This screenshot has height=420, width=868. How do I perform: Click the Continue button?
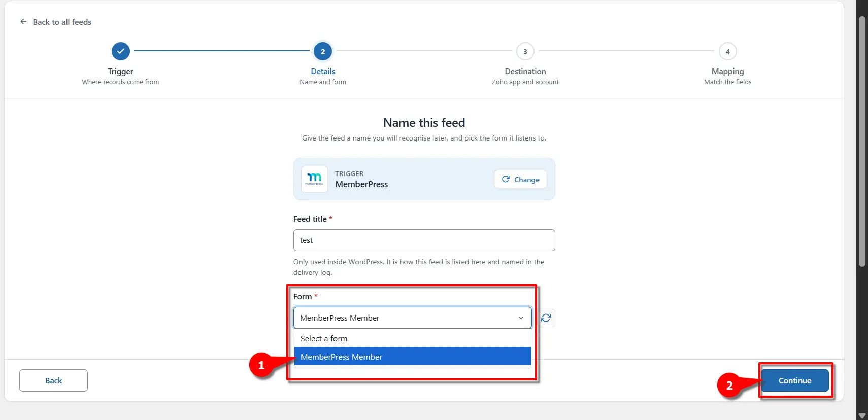(x=795, y=380)
